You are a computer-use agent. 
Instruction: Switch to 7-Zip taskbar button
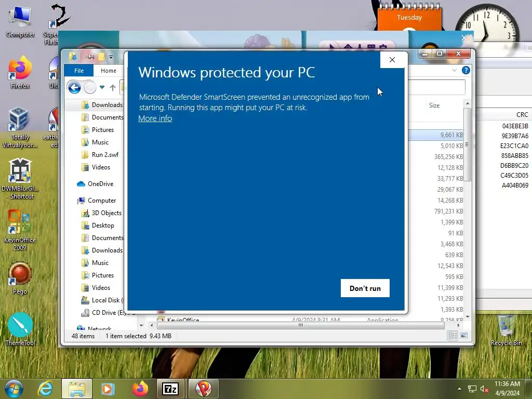170,389
